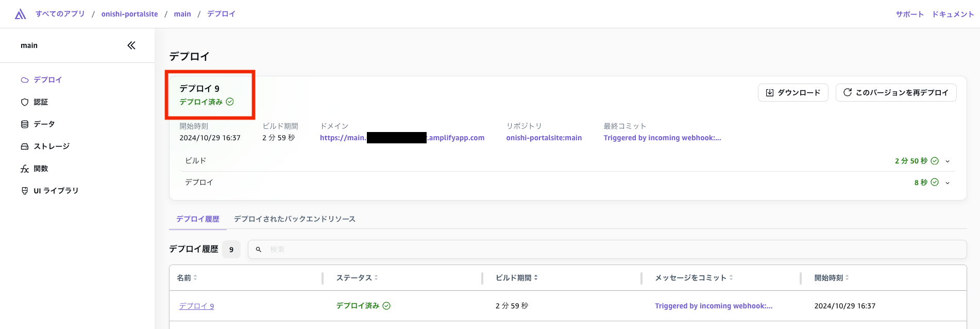980x329 pixels.
Task: Click the deploy history search field
Action: pyautogui.click(x=607, y=250)
